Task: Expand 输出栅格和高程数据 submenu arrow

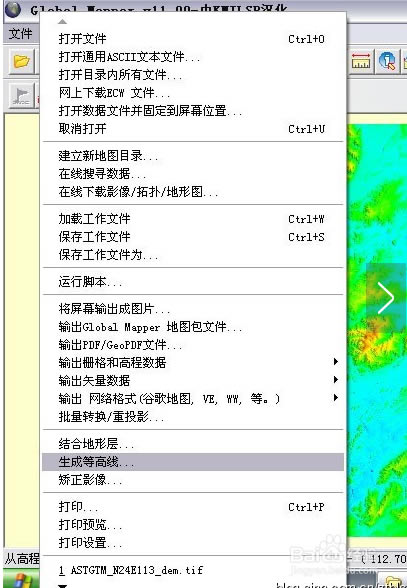Action: point(336,362)
